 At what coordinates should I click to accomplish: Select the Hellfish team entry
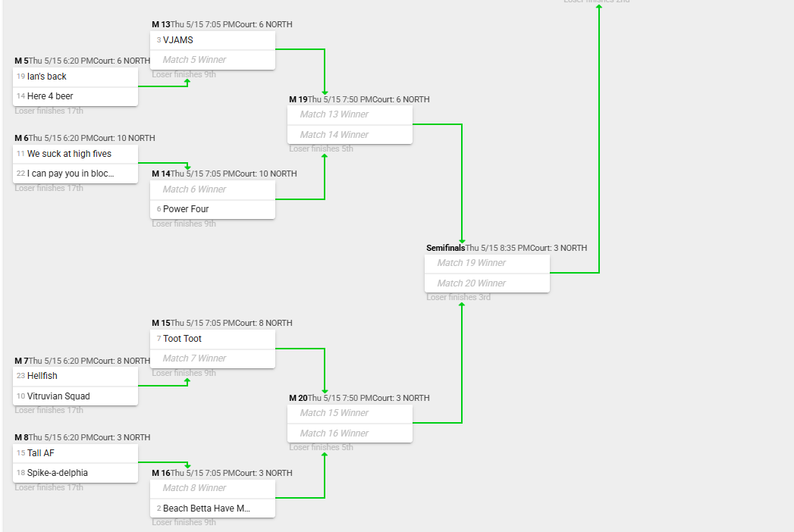75,376
